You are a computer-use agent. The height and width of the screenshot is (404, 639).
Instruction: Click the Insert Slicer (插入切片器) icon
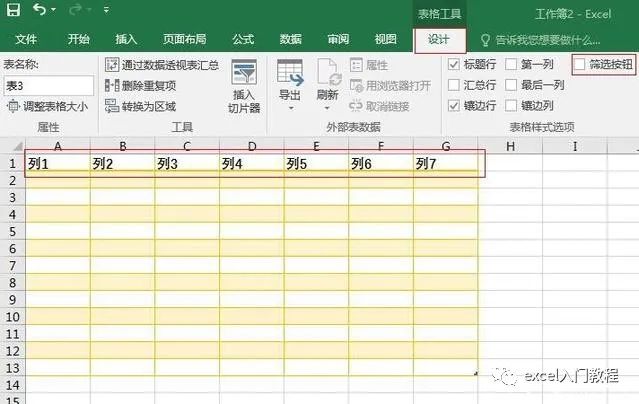(244, 76)
